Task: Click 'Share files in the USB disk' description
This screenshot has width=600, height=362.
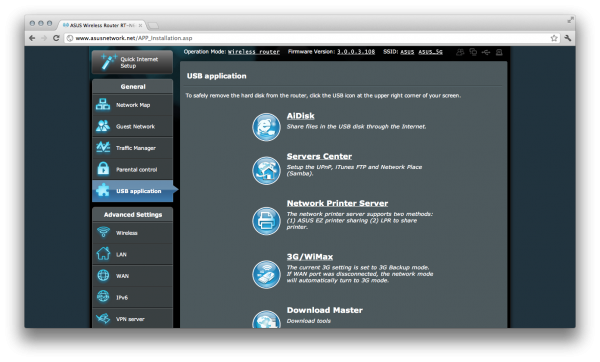Action: (356, 126)
